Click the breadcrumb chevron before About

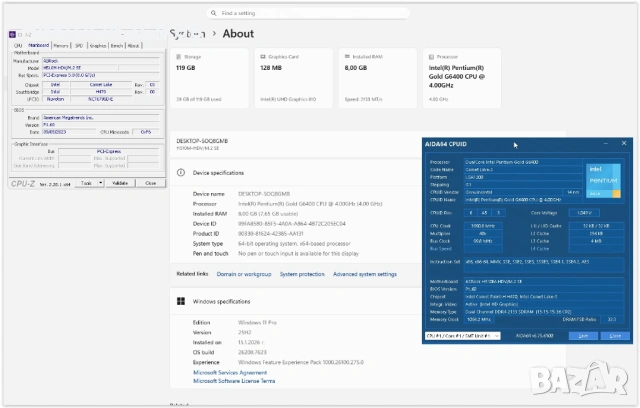tap(214, 34)
